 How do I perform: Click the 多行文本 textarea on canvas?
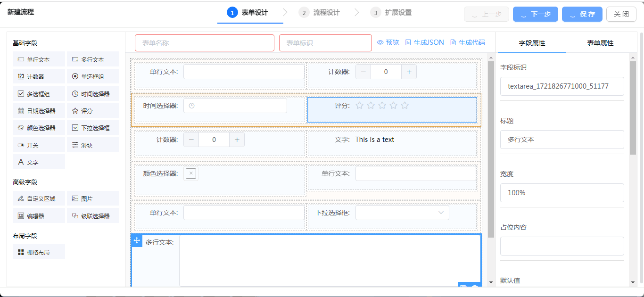click(330, 261)
